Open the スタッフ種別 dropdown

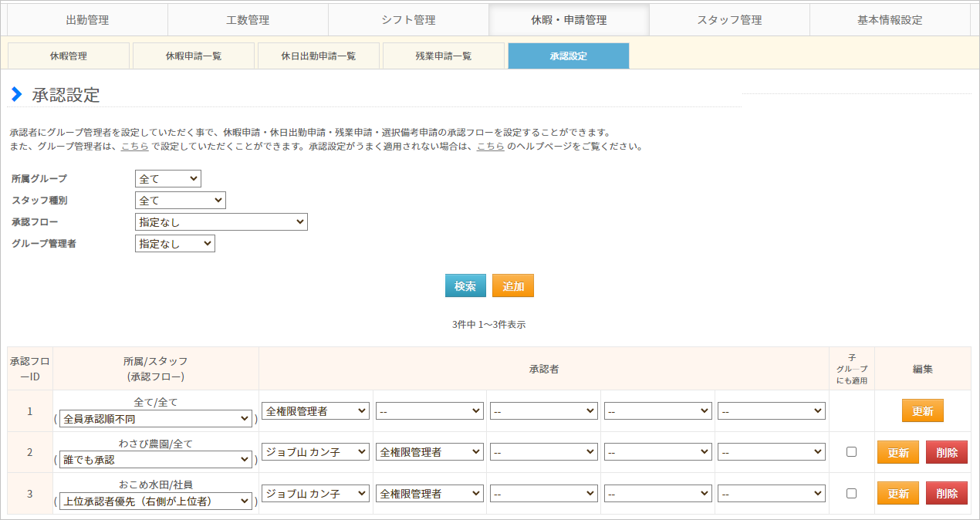[x=181, y=201]
